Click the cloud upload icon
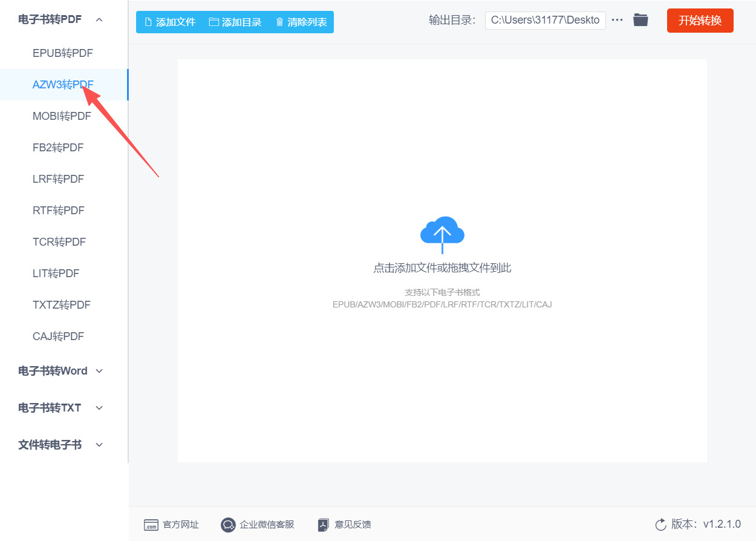 442,234
